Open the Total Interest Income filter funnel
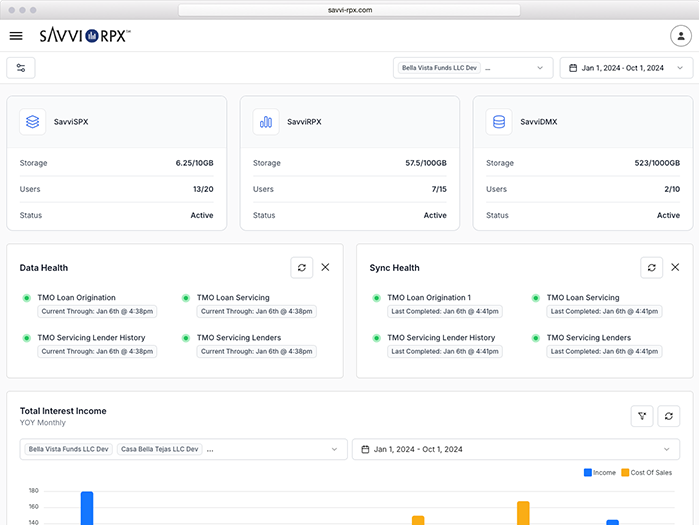This screenshot has height=525, width=699. 642,416
